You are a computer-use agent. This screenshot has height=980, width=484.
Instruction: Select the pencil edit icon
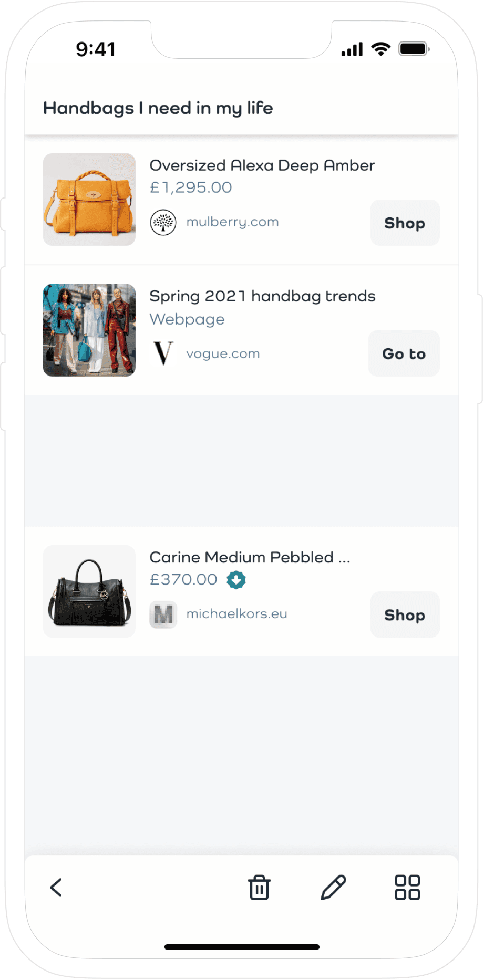333,888
